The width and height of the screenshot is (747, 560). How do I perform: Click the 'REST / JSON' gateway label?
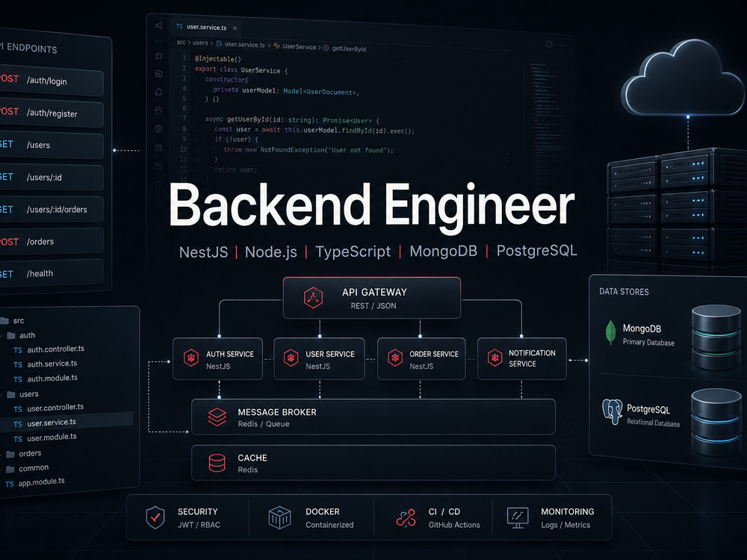coord(373,305)
